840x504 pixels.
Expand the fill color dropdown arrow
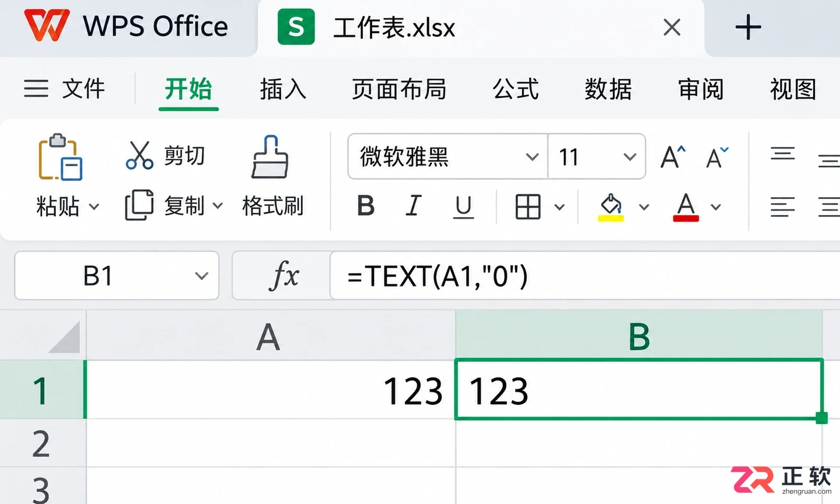click(x=644, y=207)
